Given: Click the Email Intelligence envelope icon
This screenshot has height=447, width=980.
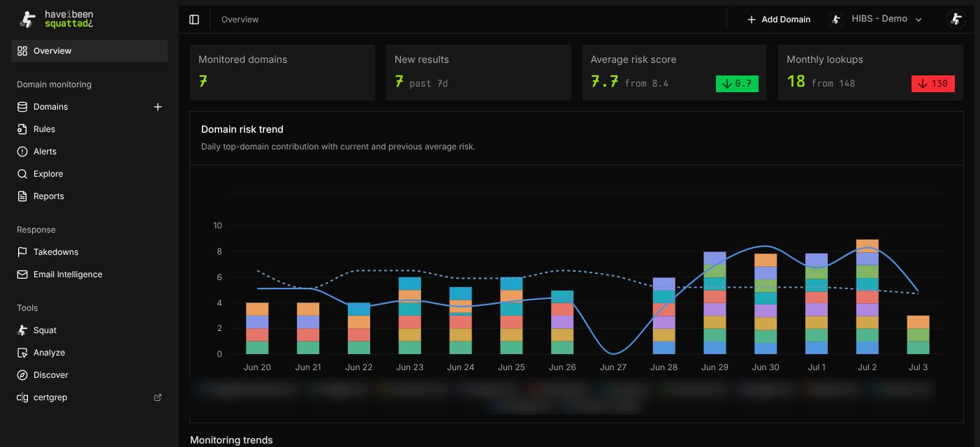Looking at the screenshot, I should click(x=22, y=274).
